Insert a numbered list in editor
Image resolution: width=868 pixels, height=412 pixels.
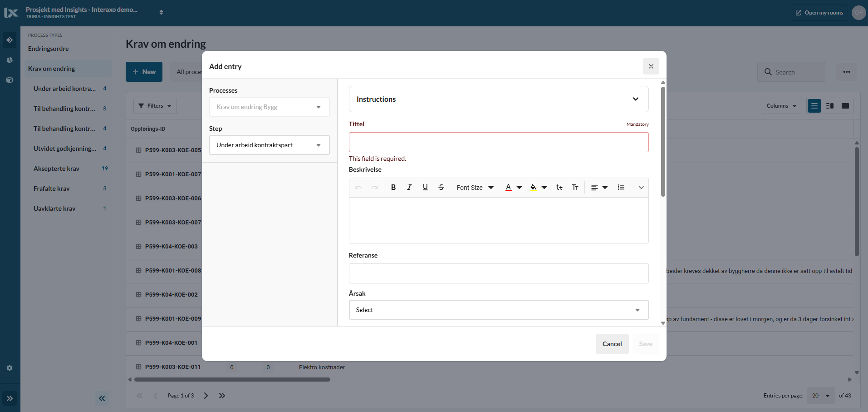point(621,188)
